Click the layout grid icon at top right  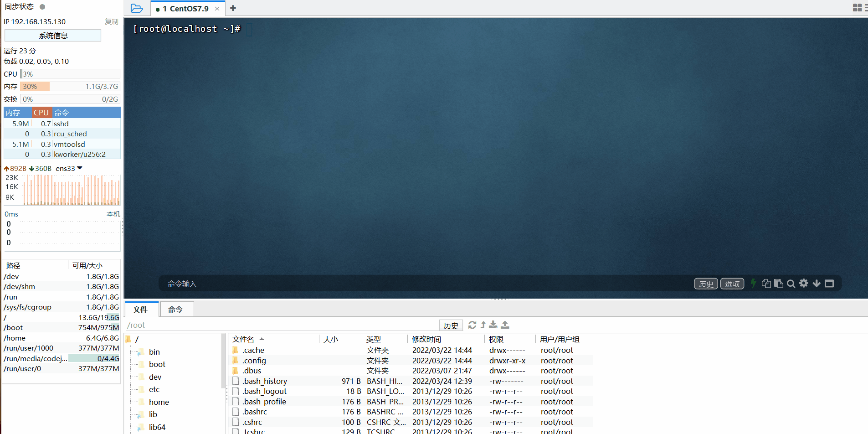pos(857,8)
